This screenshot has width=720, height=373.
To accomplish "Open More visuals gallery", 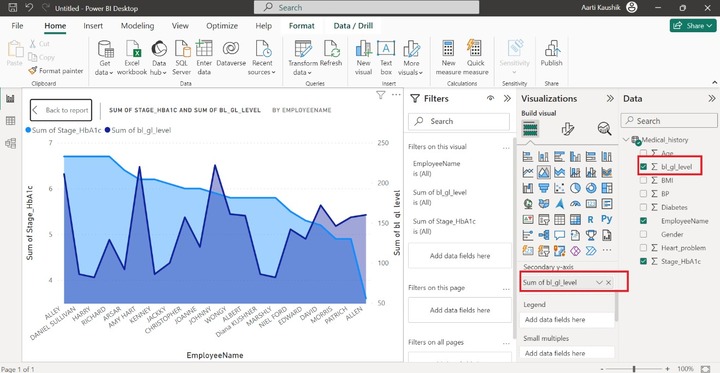I will [x=411, y=58].
